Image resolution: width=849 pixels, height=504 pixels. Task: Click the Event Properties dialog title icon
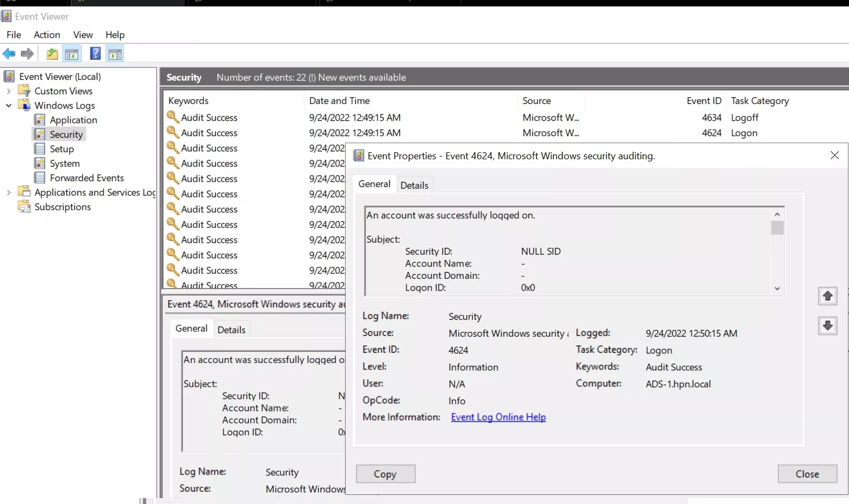coord(358,156)
